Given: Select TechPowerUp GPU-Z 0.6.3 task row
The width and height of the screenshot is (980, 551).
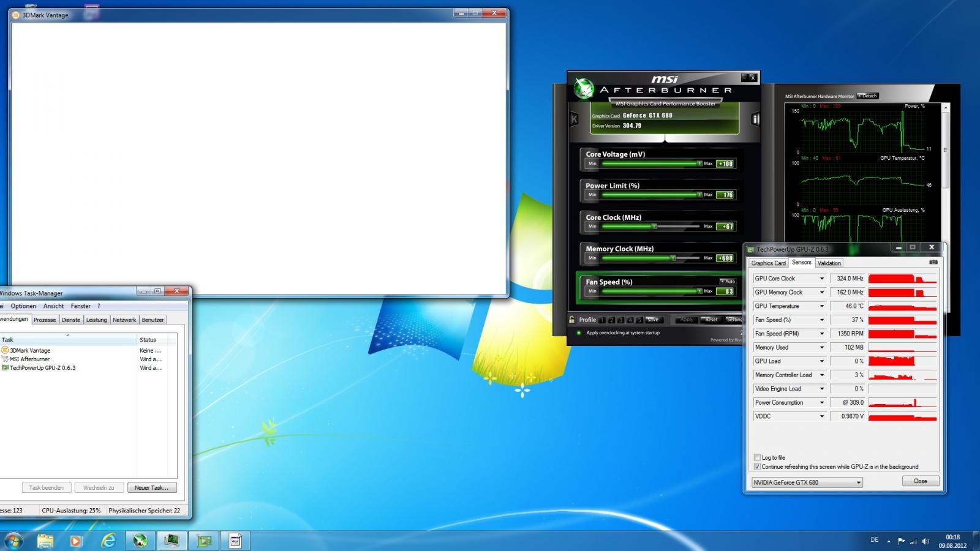Looking at the screenshot, I should [67, 368].
